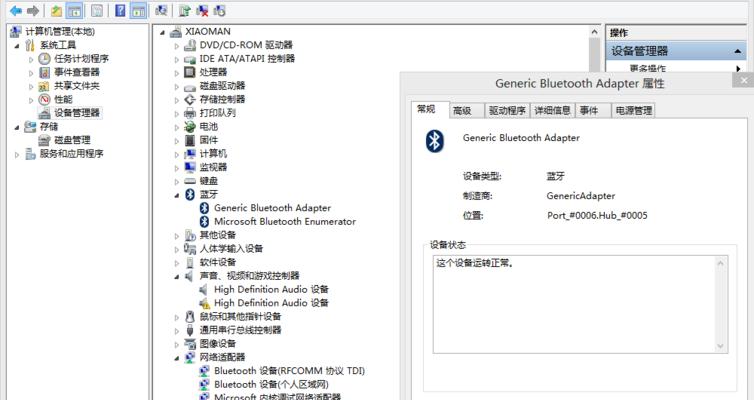Image resolution: width=754 pixels, height=400 pixels.
Task: Select 计算机管理(本地) root node
Action: (60, 32)
